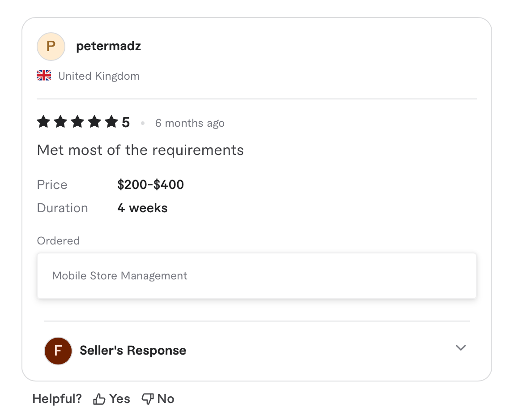Click the review title Met most of the requirements
Image resolution: width=511 pixels, height=420 pixels.
140,150
